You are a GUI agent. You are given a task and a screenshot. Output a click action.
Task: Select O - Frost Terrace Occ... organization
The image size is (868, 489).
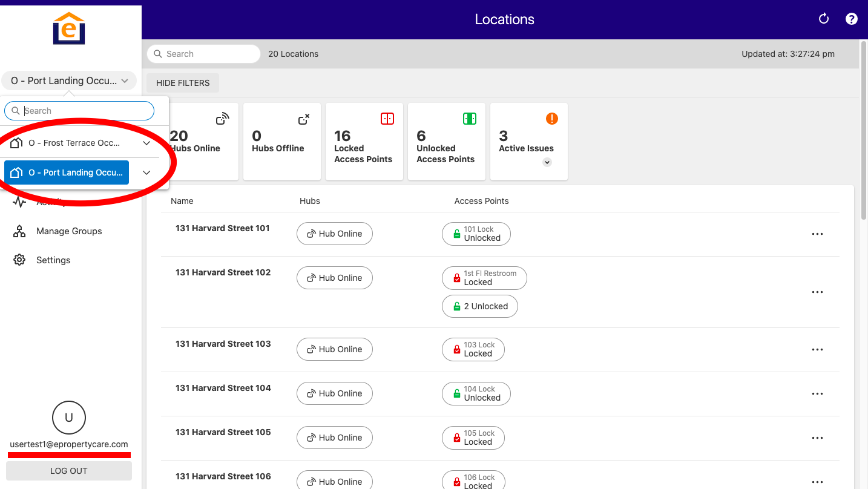pos(67,143)
